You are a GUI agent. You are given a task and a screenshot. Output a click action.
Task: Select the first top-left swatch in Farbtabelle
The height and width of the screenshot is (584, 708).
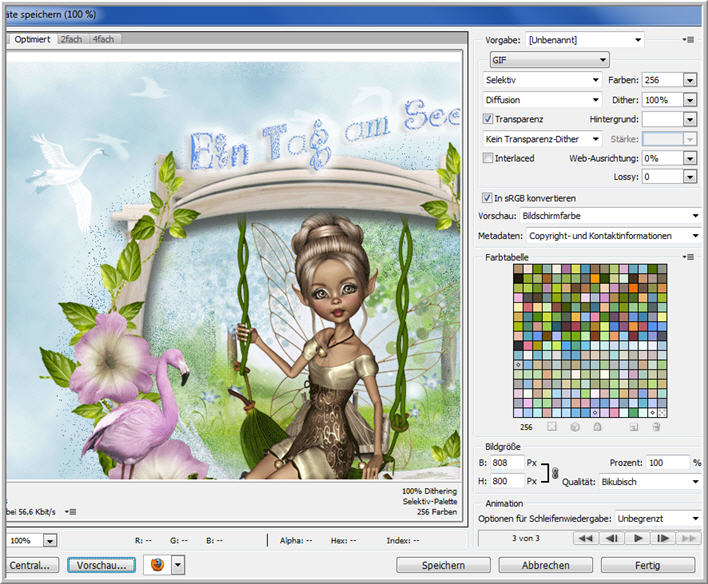click(518, 269)
